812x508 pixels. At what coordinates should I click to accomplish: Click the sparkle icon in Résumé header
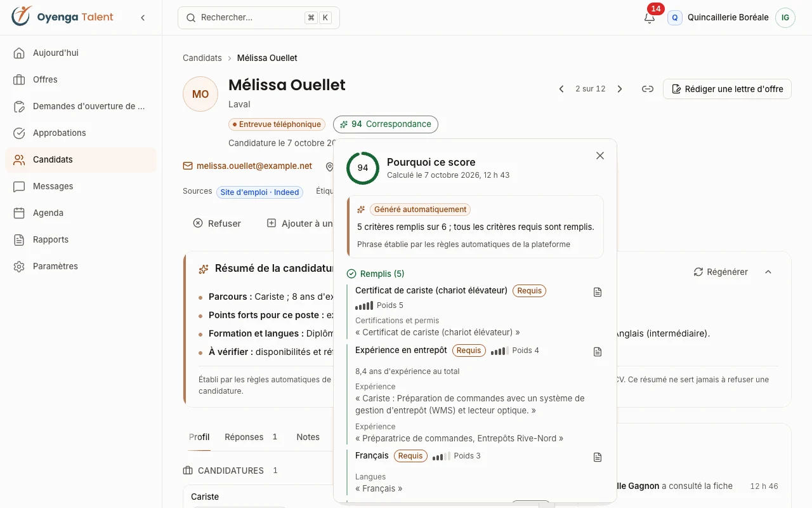204,269
